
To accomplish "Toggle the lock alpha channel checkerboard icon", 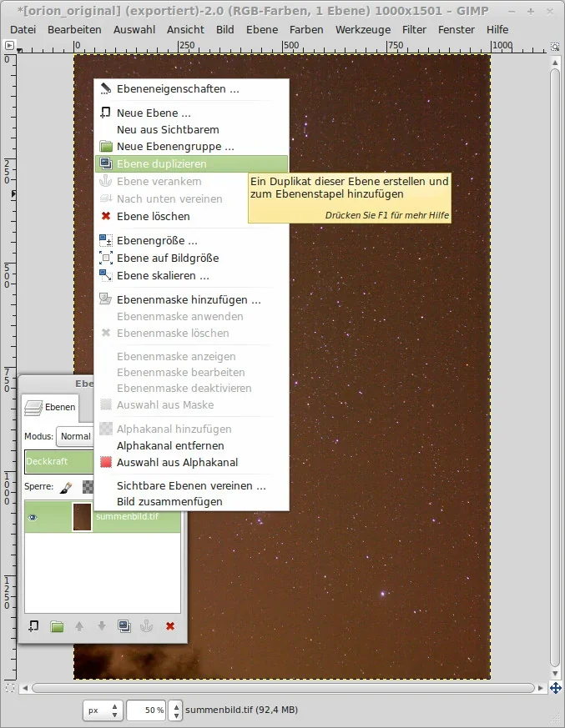I will [x=87, y=487].
